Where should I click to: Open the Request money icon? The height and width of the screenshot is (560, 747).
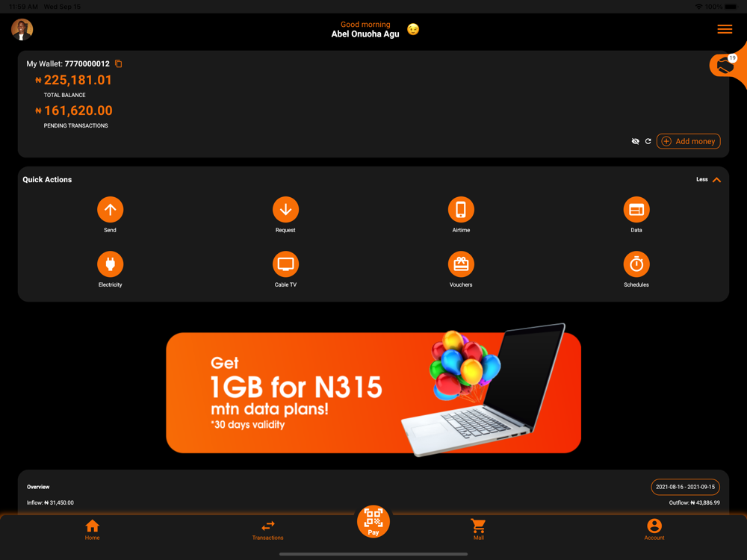(285, 210)
